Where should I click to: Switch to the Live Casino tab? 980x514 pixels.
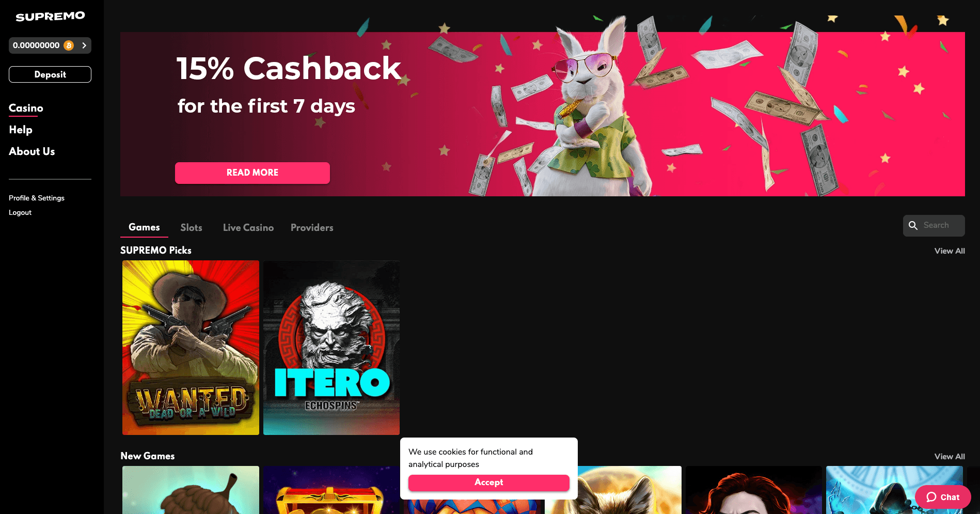[248, 227]
